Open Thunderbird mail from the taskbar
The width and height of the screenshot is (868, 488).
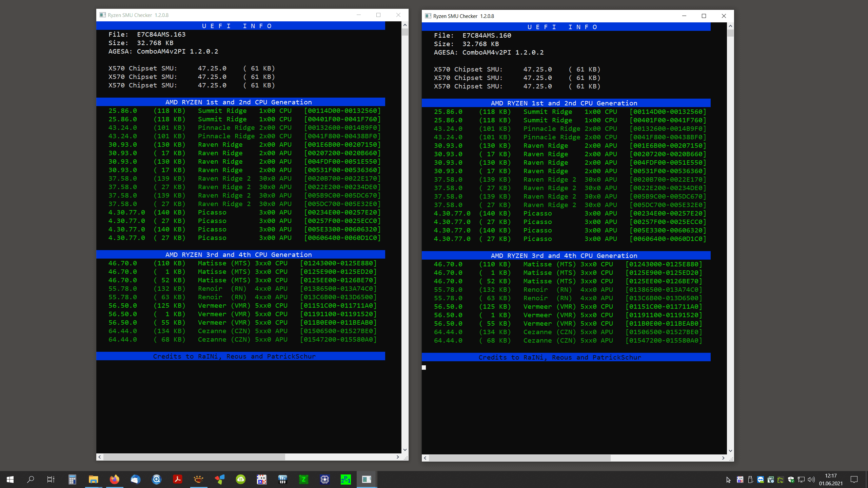point(135,479)
